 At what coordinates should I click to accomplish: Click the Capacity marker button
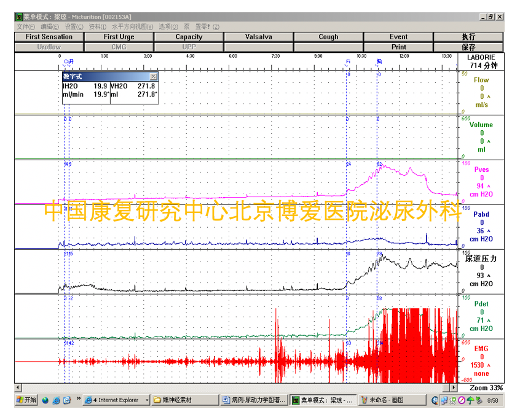pos(189,37)
